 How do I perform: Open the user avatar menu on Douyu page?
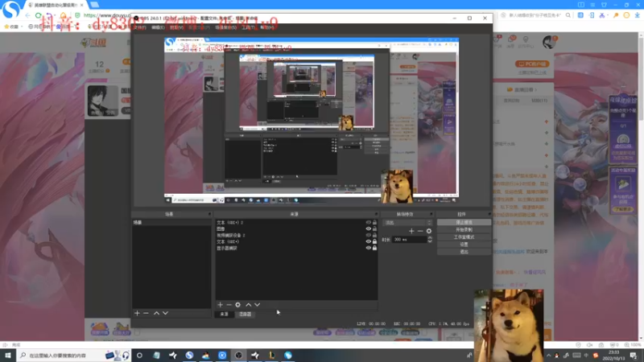pyautogui.click(x=549, y=42)
